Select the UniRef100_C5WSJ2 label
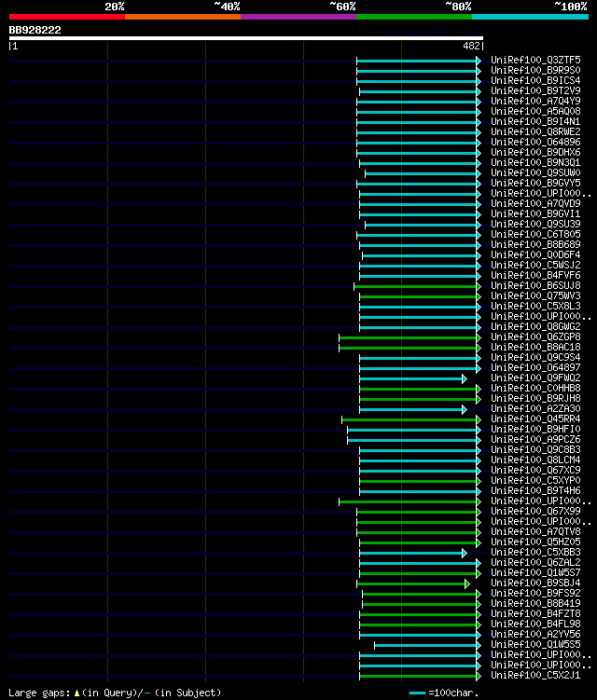This screenshot has width=597, height=700. click(535, 265)
